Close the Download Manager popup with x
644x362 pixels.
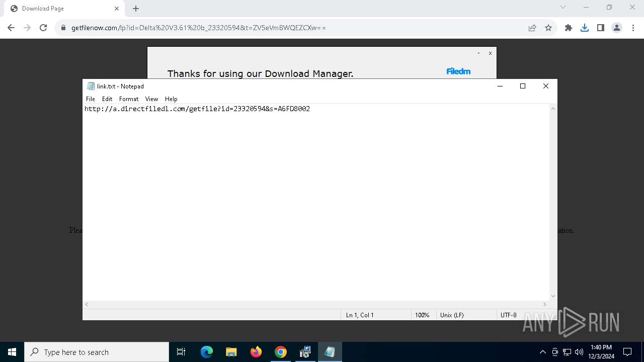490,53
